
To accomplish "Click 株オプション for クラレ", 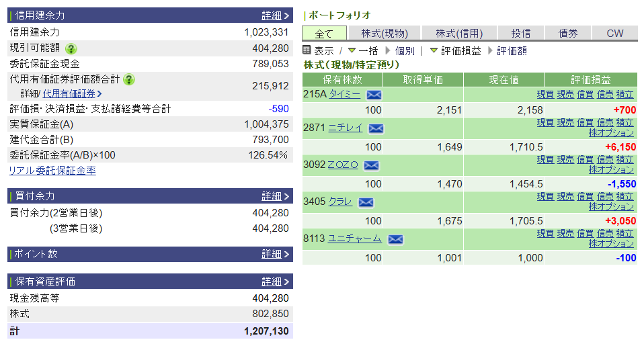I will (x=611, y=207).
